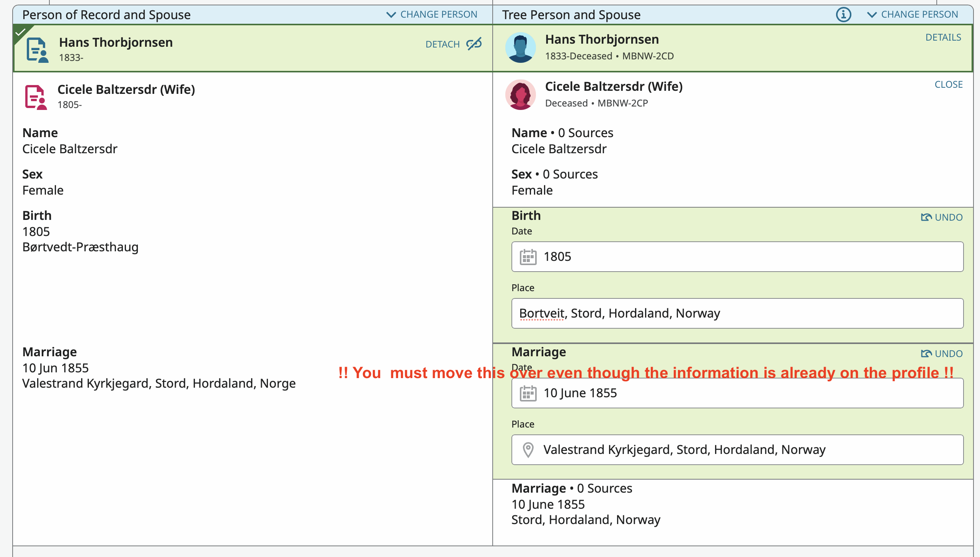
Task: Click Hans Thorbjornsen male avatar portrait
Action: click(520, 48)
